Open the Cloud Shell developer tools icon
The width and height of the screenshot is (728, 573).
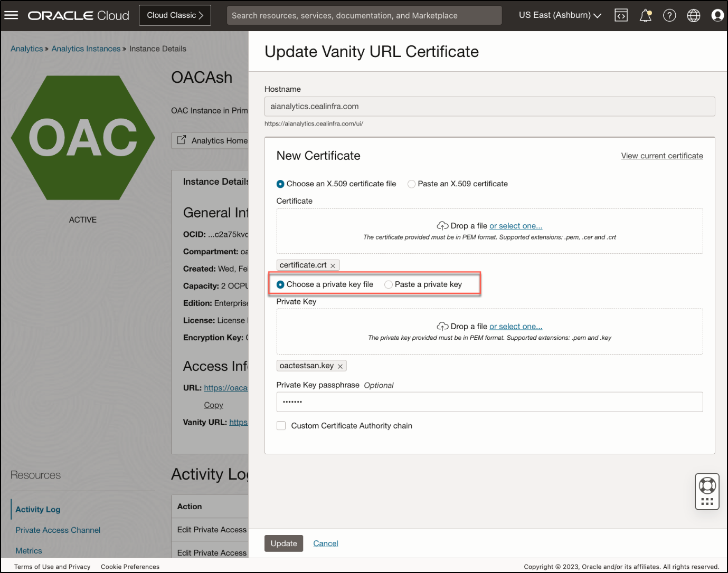pyautogui.click(x=621, y=15)
